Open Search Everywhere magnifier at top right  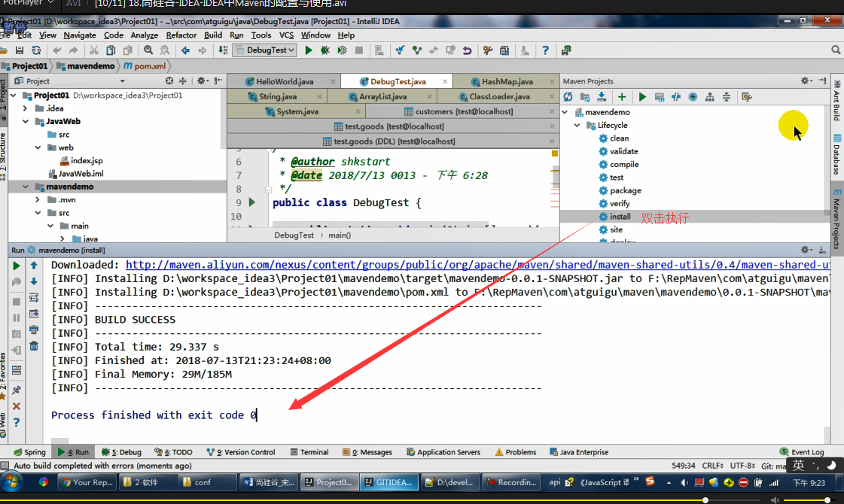[x=836, y=50]
